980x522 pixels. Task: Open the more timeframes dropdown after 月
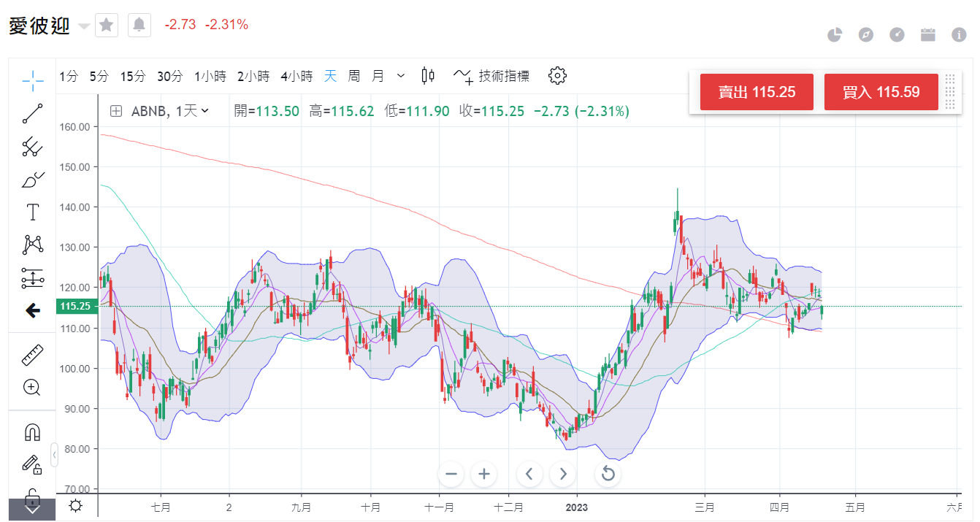click(400, 76)
